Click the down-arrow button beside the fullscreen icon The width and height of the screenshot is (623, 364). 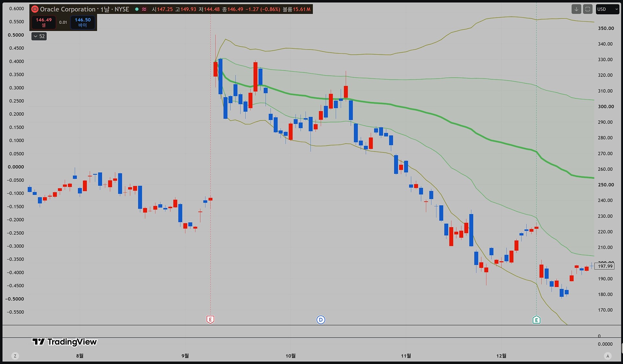576,9
